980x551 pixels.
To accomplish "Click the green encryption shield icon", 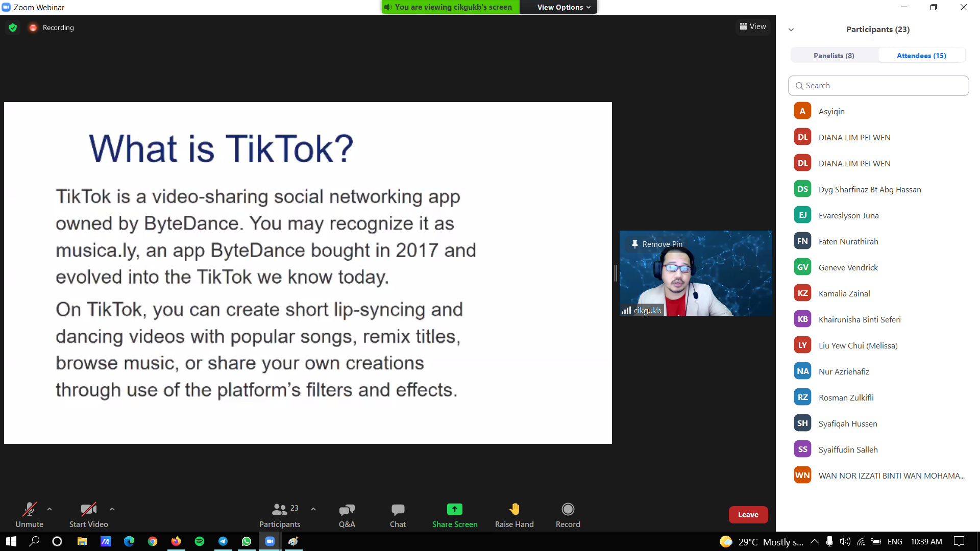I will [x=13, y=28].
